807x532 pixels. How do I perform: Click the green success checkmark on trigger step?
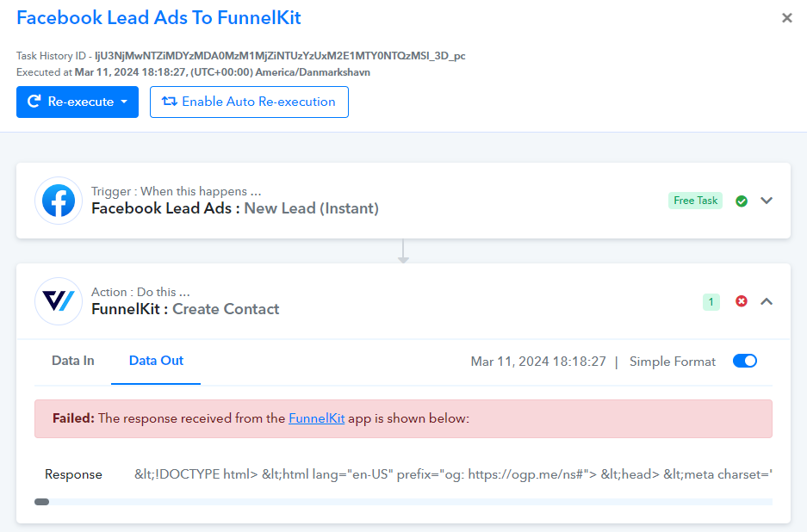742,201
